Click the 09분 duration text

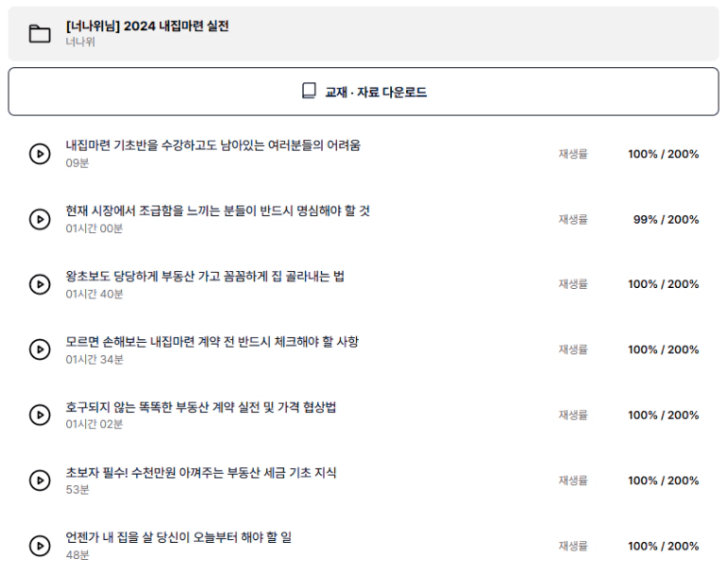pyautogui.click(x=77, y=163)
